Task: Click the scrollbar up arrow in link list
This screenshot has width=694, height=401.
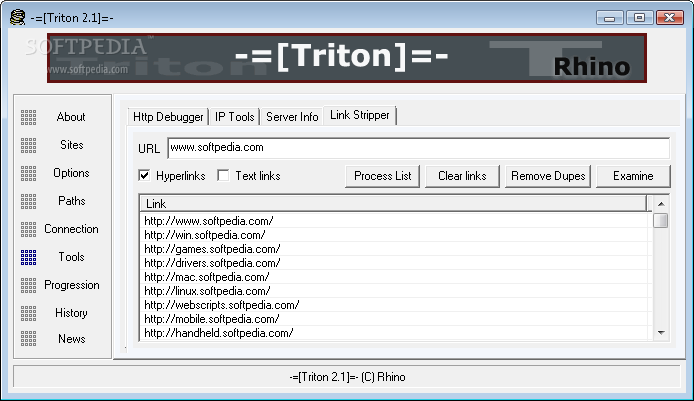Action: coord(661,204)
